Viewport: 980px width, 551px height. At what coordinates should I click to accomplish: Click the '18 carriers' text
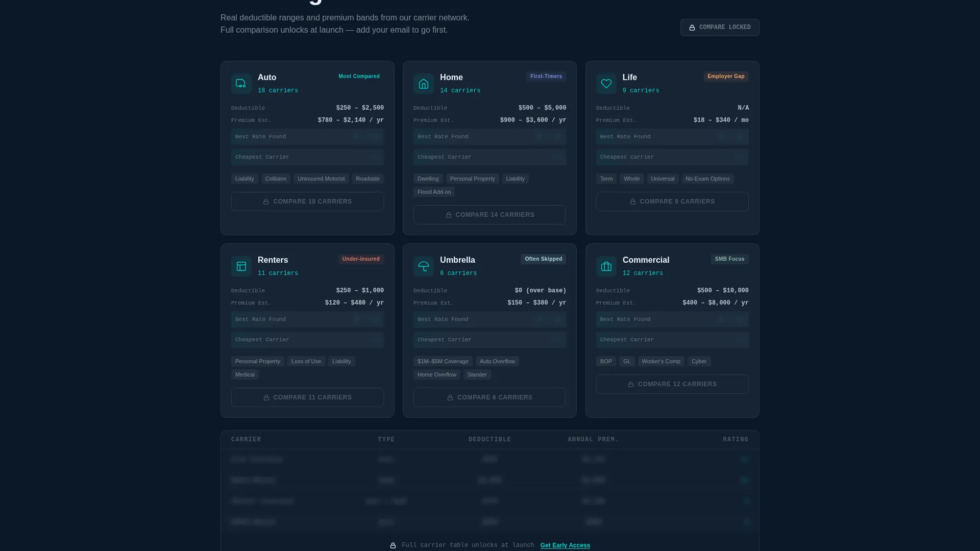coord(278,91)
